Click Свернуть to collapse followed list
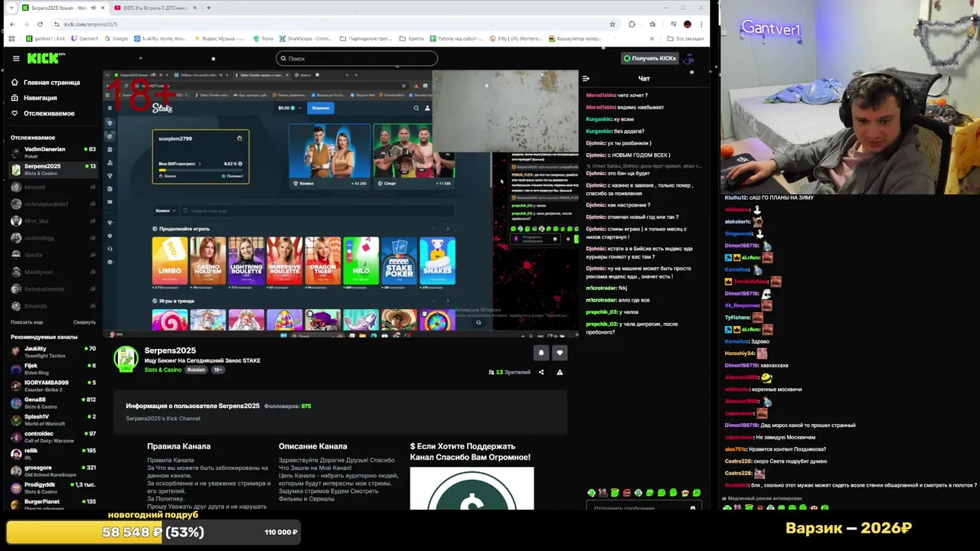The width and height of the screenshot is (980, 551). (x=84, y=322)
